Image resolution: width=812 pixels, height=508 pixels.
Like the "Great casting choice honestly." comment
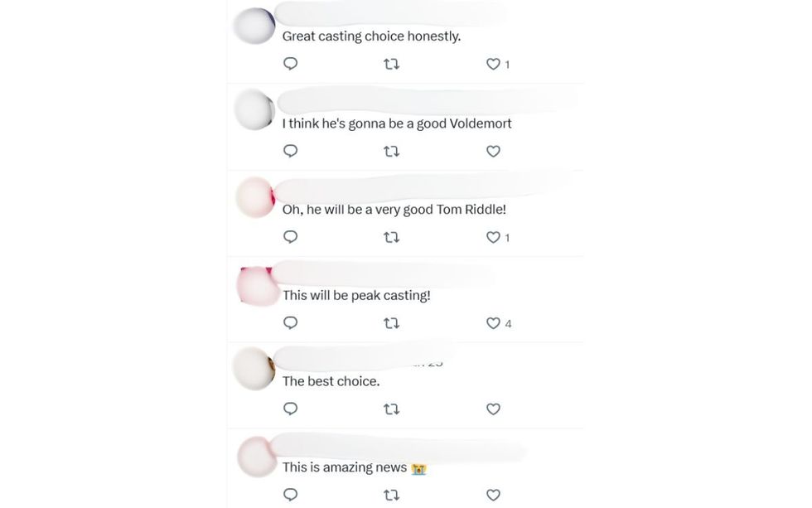[x=491, y=63]
